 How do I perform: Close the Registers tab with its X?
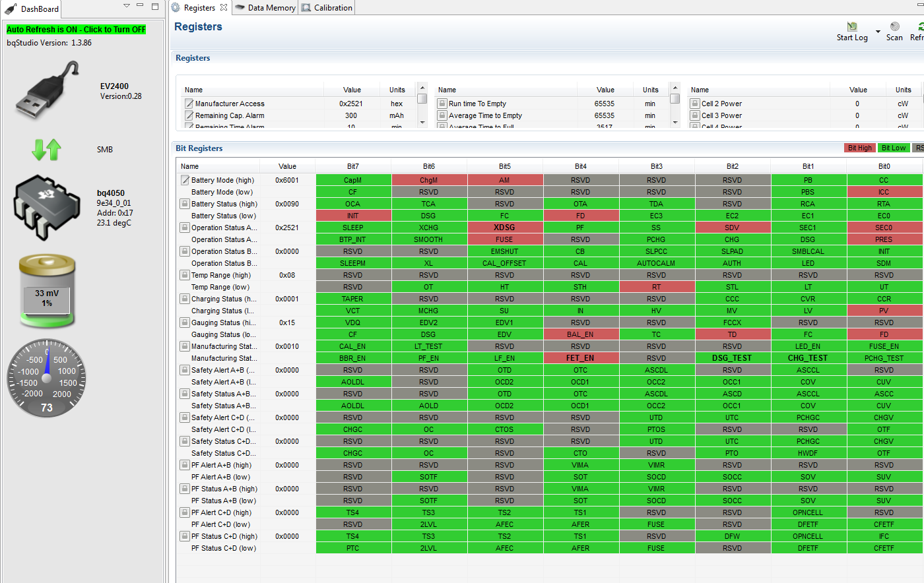pos(224,8)
